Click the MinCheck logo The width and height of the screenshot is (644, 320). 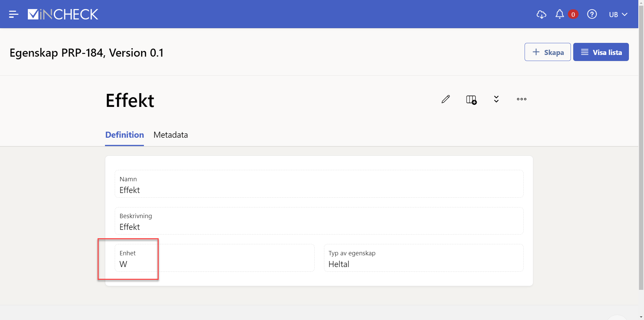coord(63,14)
